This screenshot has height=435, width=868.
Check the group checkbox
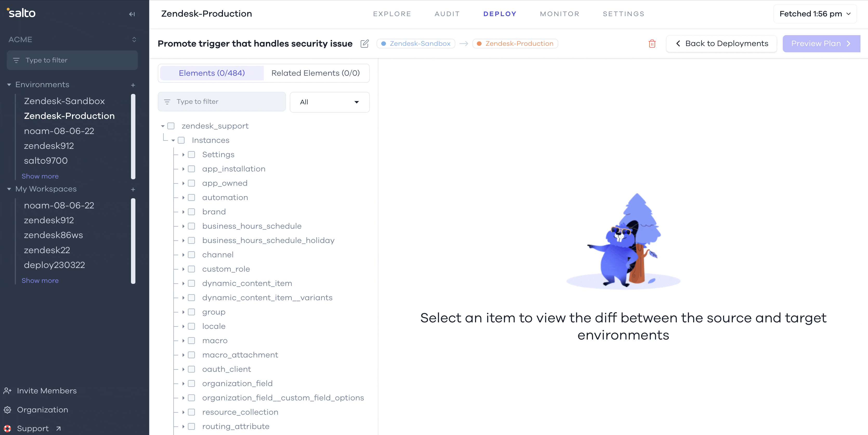(x=191, y=312)
